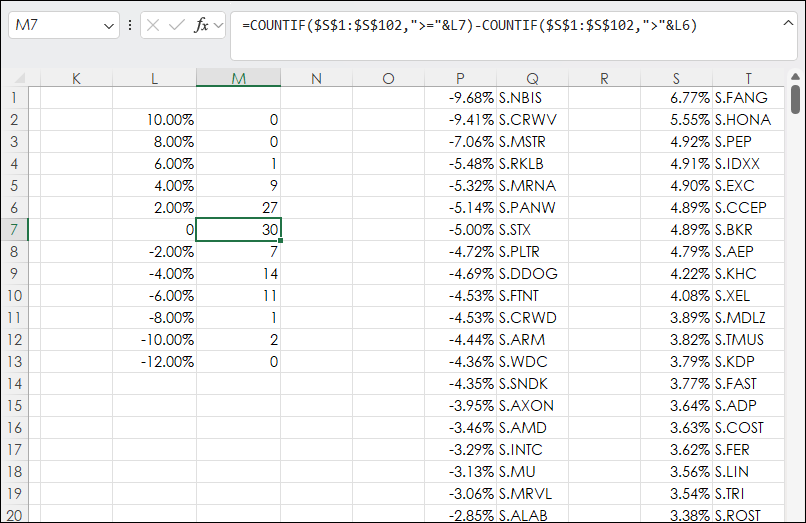Image resolution: width=806 pixels, height=523 pixels.
Task: Click cell M9 showing 14
Action: 239,274
